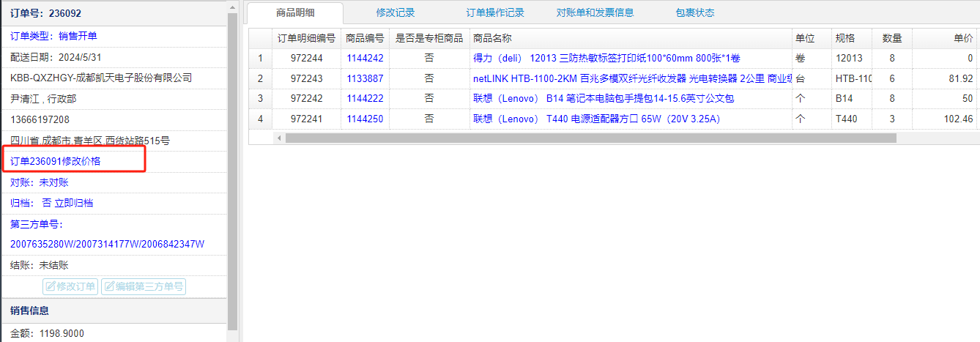Click the 规格 column header
Image resolution: width=980 pixels, height=342 pixels.
(852, 38)
